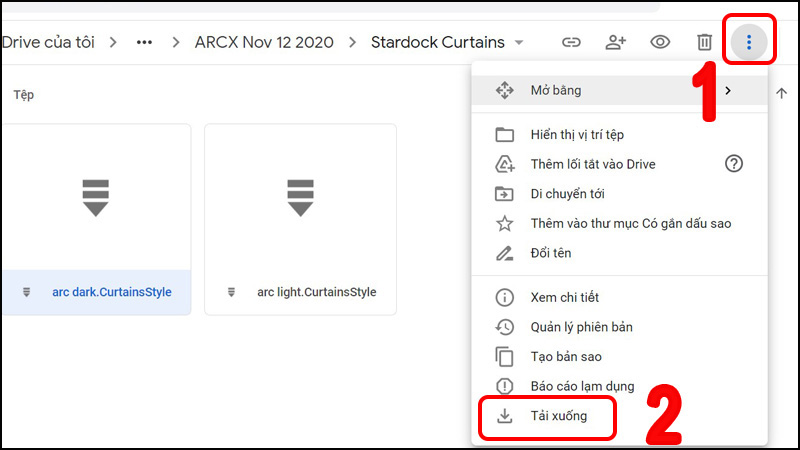Select Thêm vào thư mục Có gắn dấu sao
The image size is (800, 450).
pyautogui.click(x=619, y=223)
